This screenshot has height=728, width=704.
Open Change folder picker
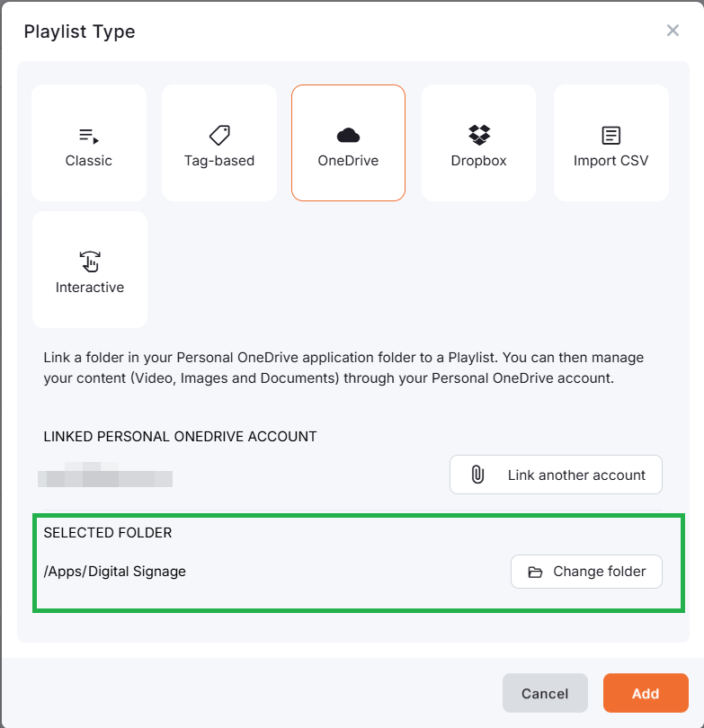(x=586, y=572)
